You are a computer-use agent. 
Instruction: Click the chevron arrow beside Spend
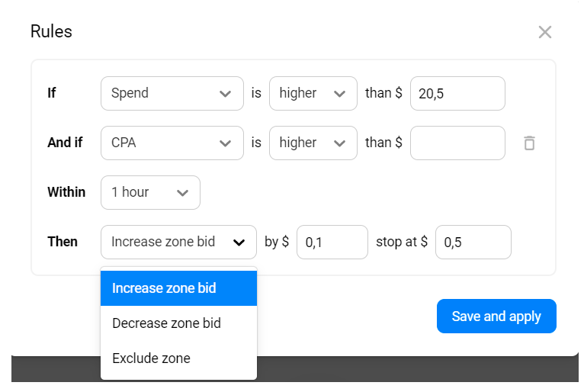pos(225,94)
